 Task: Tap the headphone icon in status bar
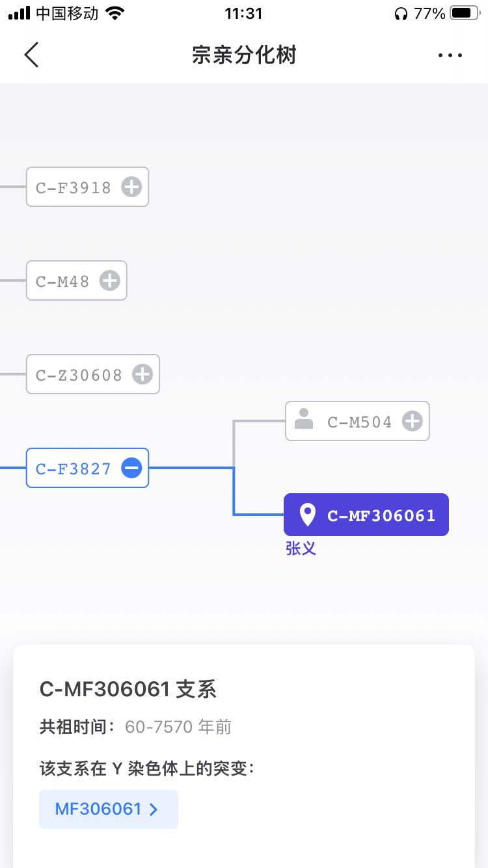click(401, 14)
